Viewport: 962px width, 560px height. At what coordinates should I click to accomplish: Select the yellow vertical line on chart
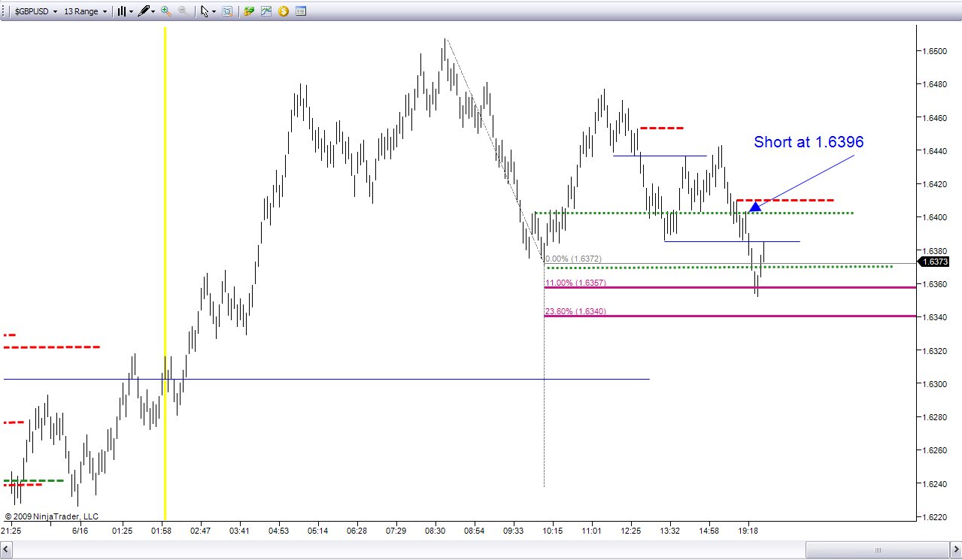165,274
